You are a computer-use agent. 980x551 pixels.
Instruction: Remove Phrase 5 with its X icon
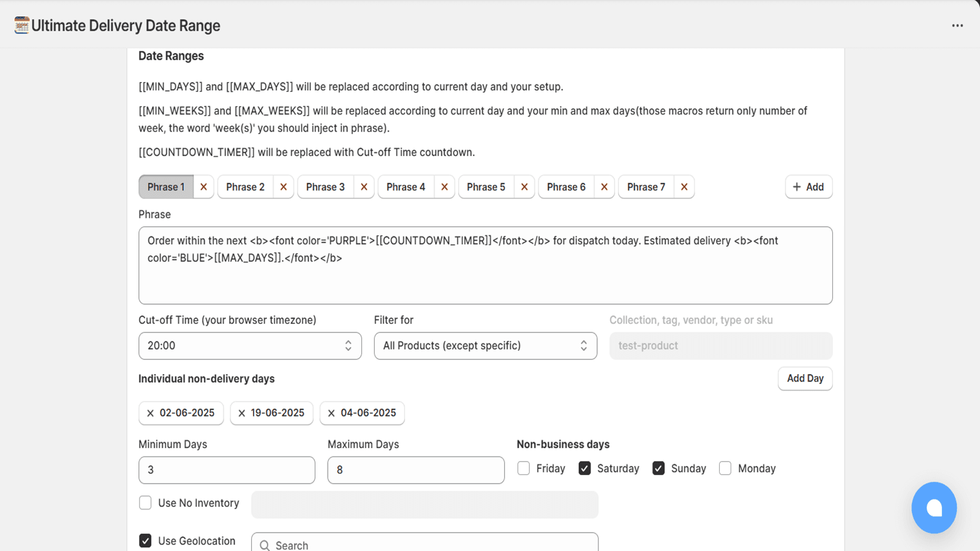[524, 187]
